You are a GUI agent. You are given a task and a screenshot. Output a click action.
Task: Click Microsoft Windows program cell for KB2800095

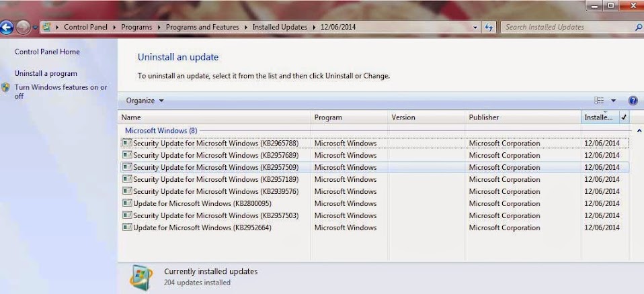pyautogui.click(x=346, y=203)
